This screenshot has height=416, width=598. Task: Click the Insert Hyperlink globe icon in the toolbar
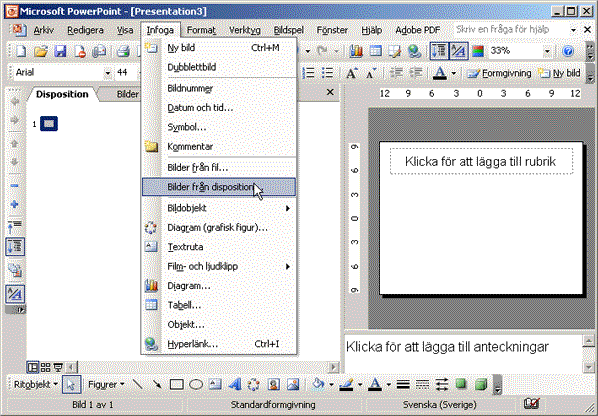(414, 51)
